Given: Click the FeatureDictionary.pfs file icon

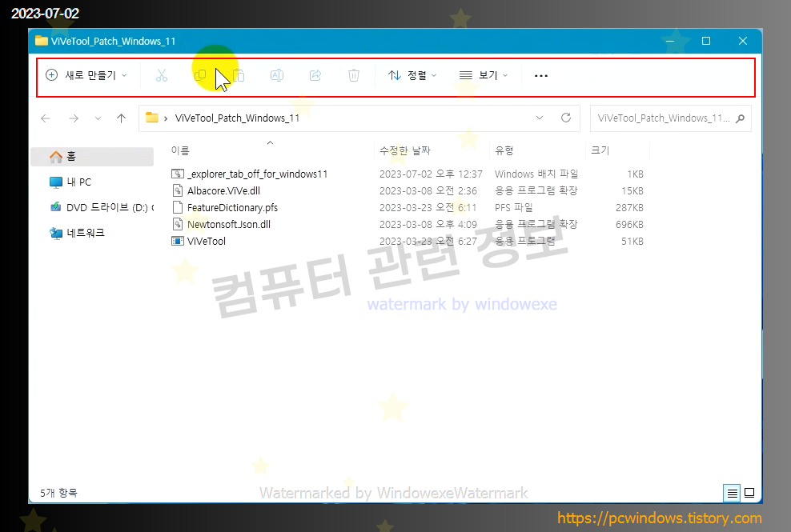Looking at the screenshot, I should (x=178, y=207).
